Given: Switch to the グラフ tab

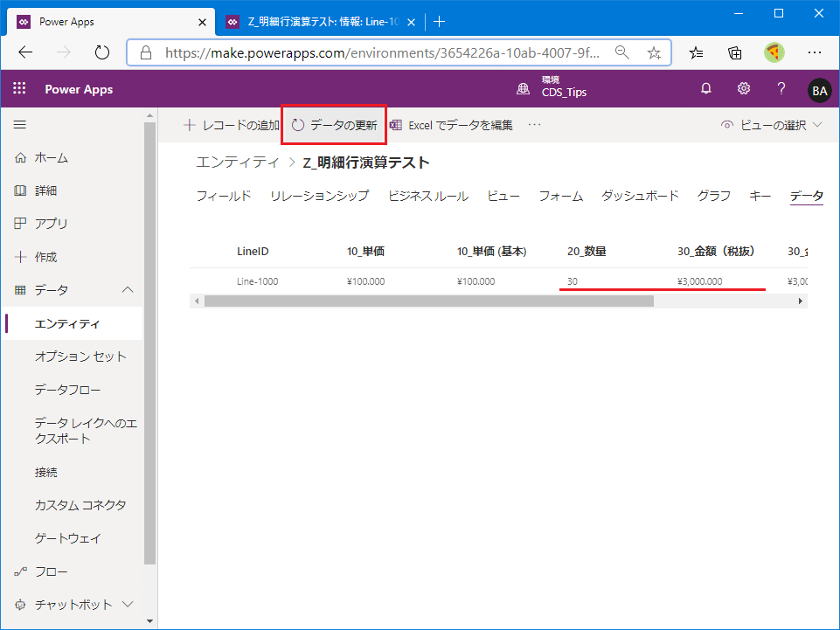Looking at the screenshot, I should click(x=713, y=196).
